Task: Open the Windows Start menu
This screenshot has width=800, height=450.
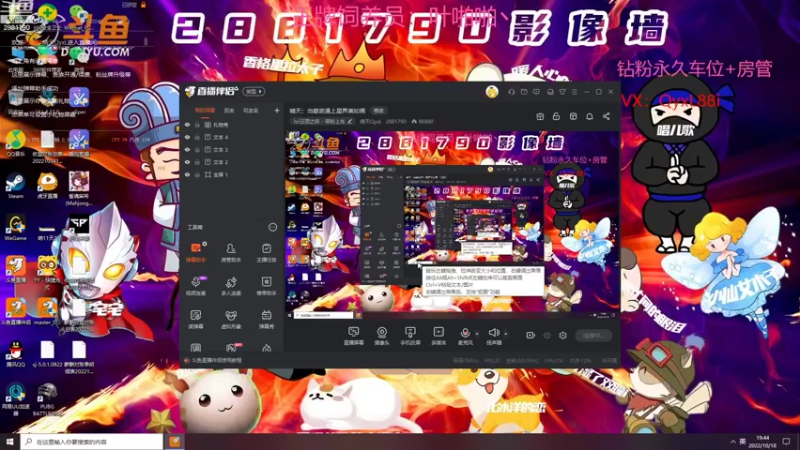Action: tap(10, 441)
